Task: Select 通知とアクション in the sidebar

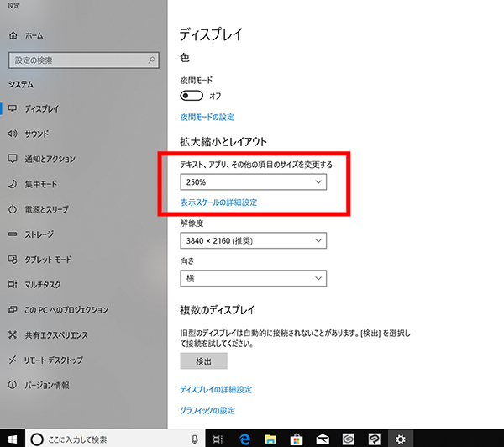Action: pos(50,159)
